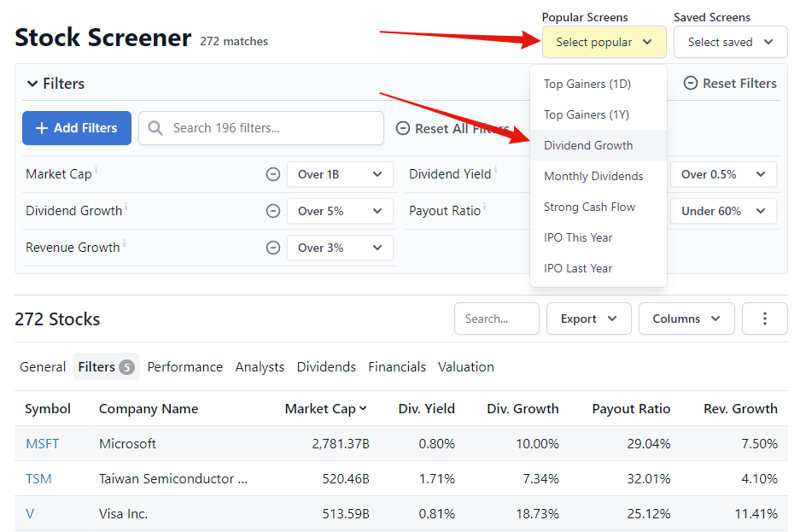Click the Payout Ratio info icon
800x532 pixels.
[485, 208]
